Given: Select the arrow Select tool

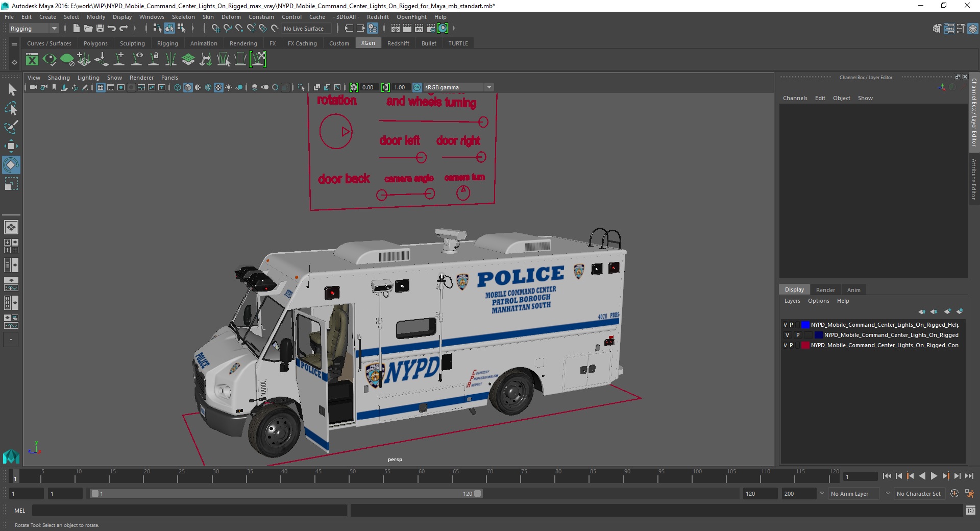Looking at the screenshot, I should tap(11, 90).
